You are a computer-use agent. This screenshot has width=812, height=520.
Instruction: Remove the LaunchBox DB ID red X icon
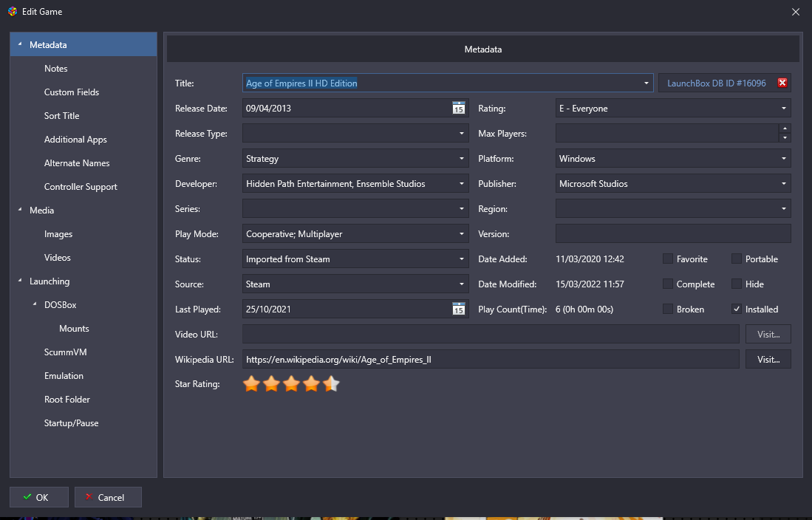coord(782,83)
